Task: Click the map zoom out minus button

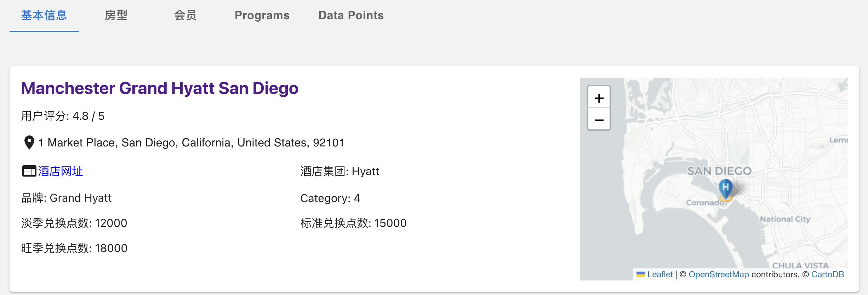Action: [x=599, y=119]
